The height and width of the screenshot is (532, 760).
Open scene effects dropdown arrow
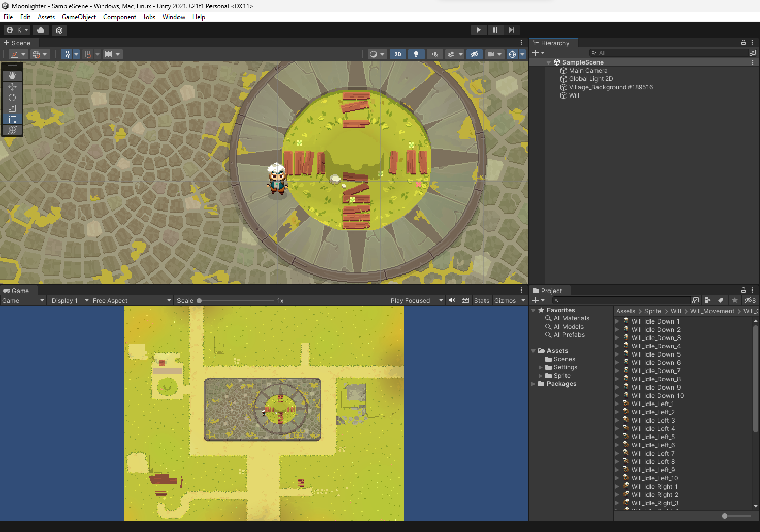click(460, 54)
